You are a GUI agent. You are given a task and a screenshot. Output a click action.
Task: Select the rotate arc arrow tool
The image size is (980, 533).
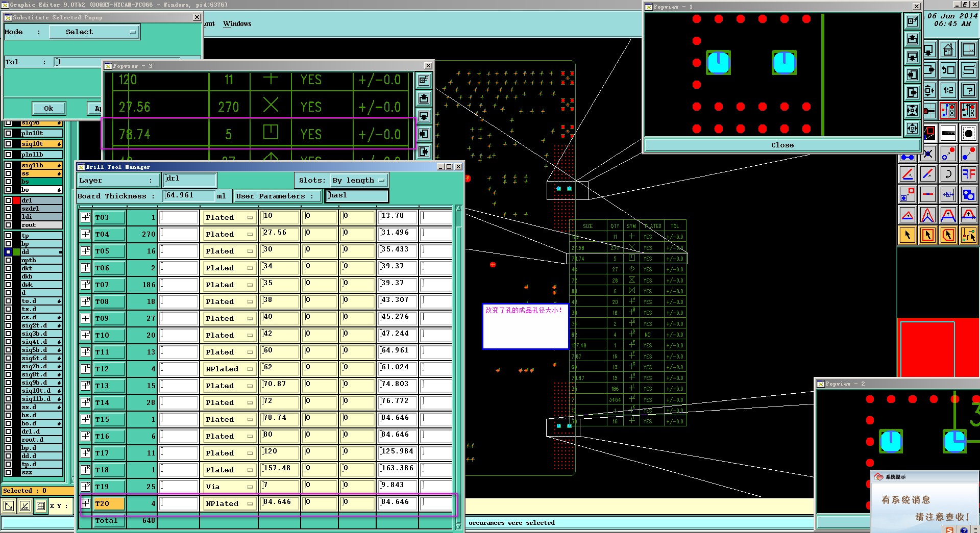(x=948, y=174)
